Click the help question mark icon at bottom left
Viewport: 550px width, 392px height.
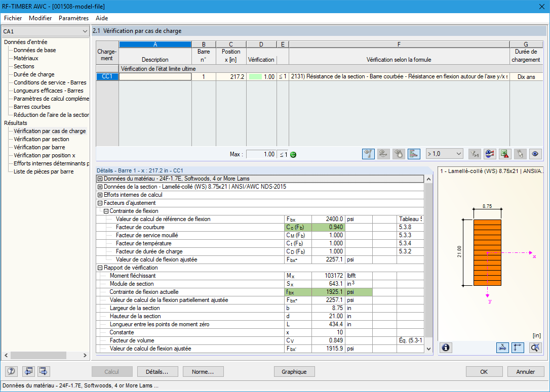tap(11, 371)
